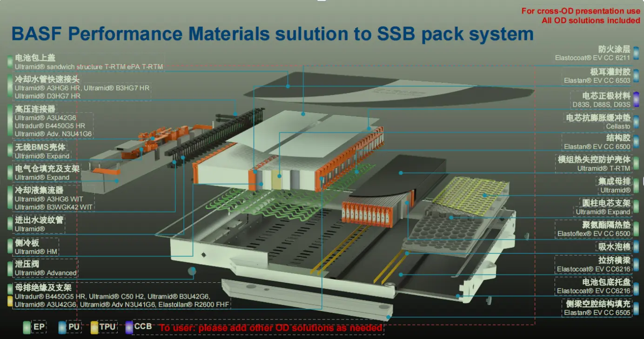Click the blue PU legend swatch

pyautogui.click(x=62, y=327)
